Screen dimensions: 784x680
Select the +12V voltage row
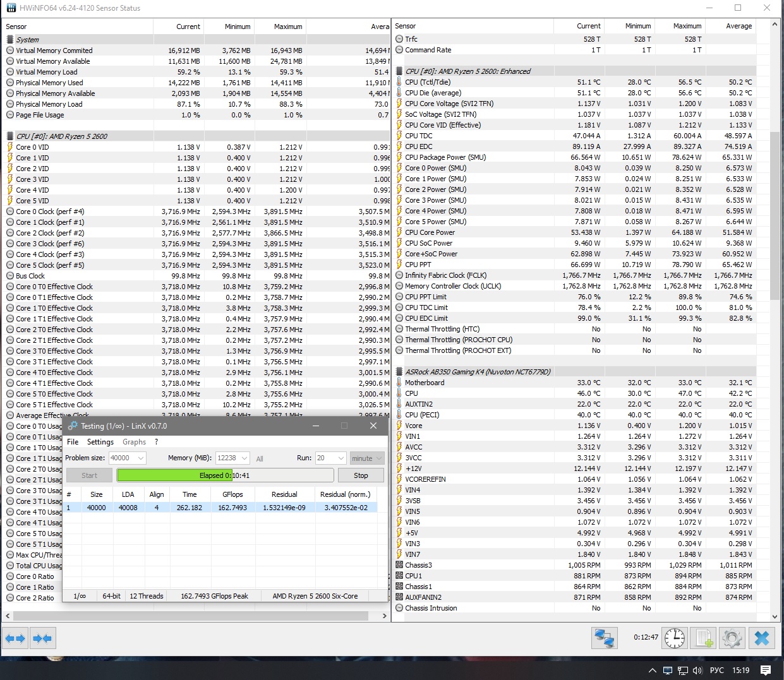click(x=575, y=468)
